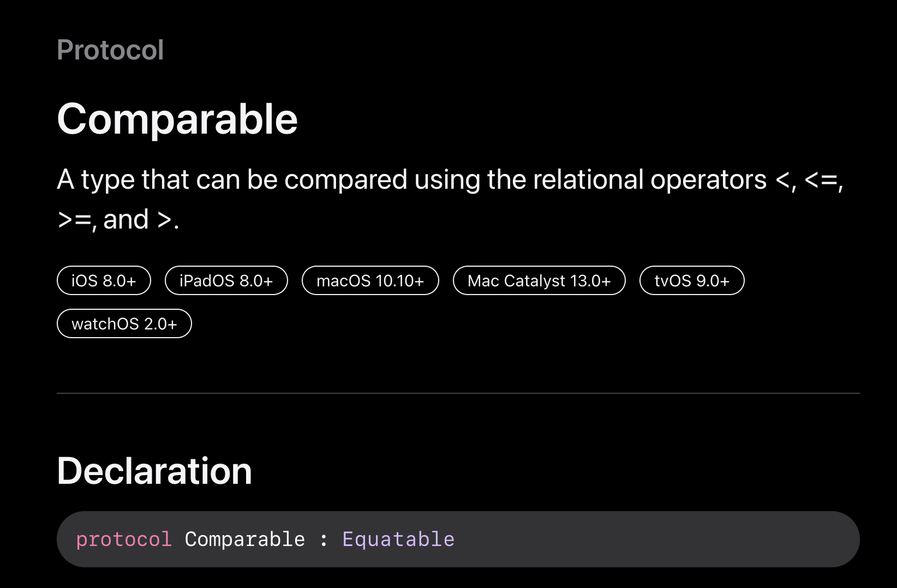Select the iPadOS 8.0+ availability badge
This screenshot has height=588, width=897.
[226, 280]
